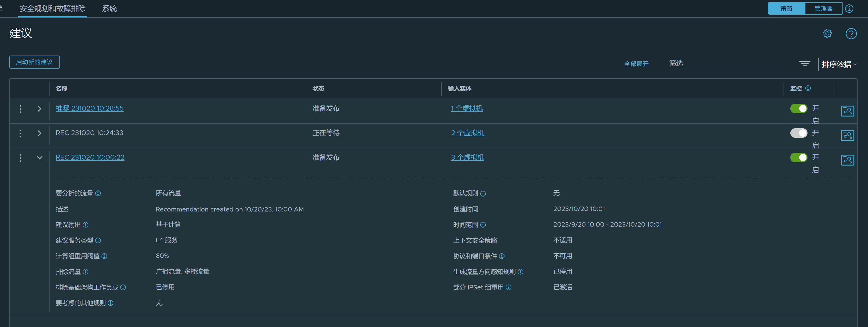Switch to the 系统 tab

[x=109, y=8]
